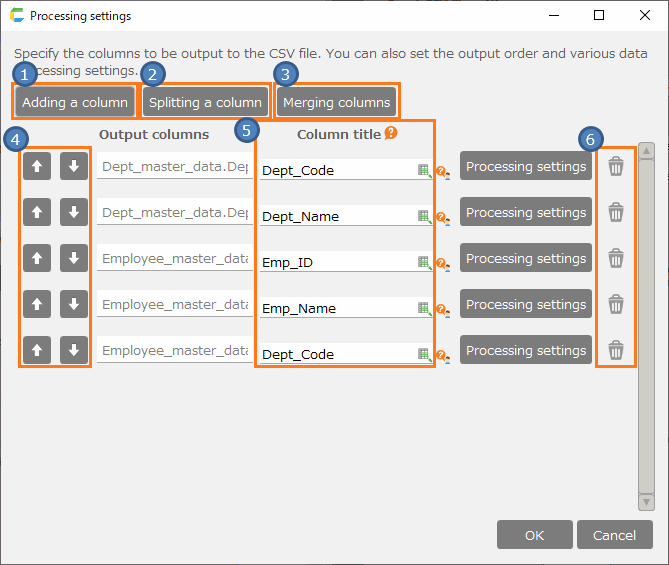The width and height of the screenshot is (669, 565).
Task: Confirm with the OK button
Action: coord(534,535)
